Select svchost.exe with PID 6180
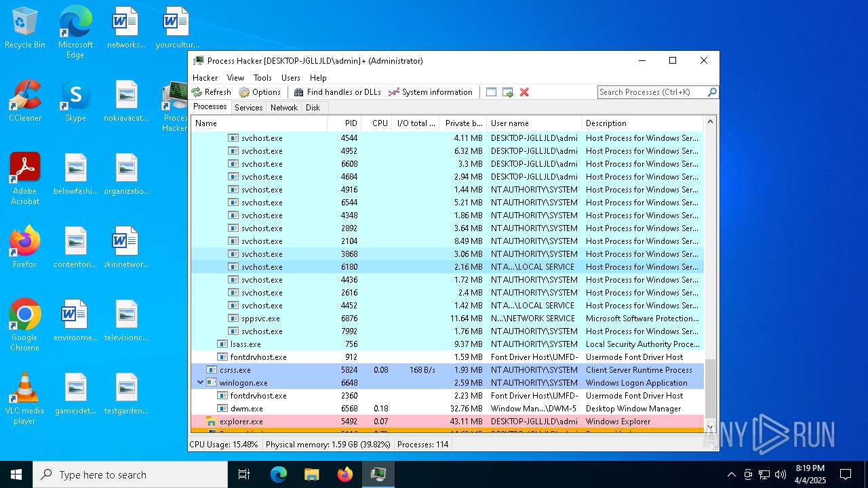The width and height of the screenshot is (868, 488). (x=448, y=267)
